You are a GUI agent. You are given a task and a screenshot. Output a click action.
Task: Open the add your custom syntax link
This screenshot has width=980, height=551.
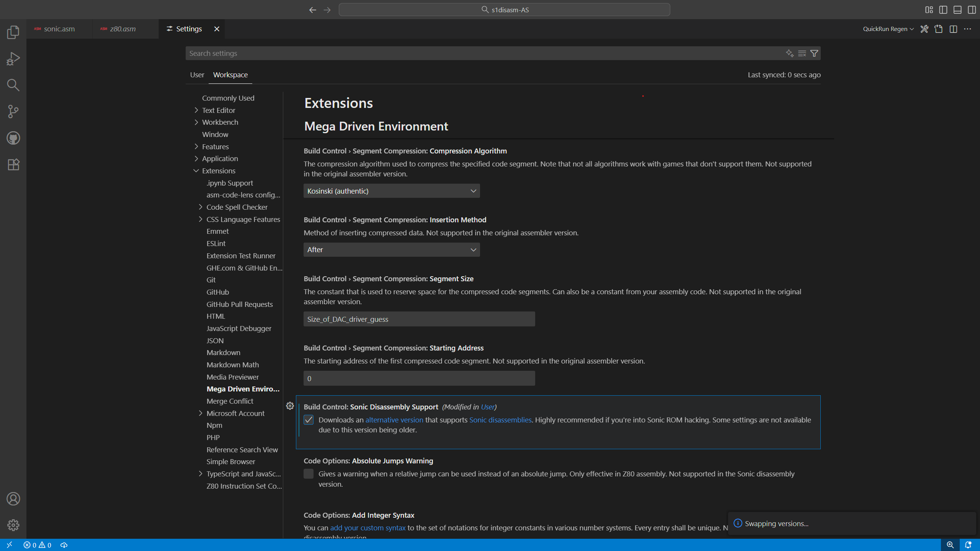[x=367, y=528]
